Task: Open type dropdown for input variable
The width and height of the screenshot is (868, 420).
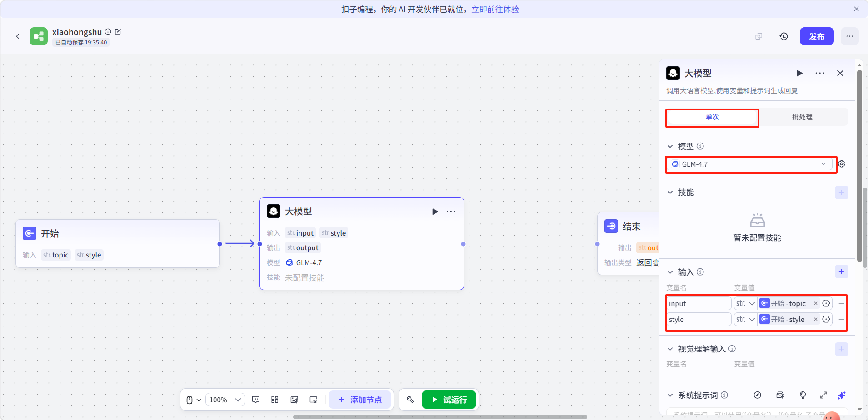Action: click(x=745, y=303)
